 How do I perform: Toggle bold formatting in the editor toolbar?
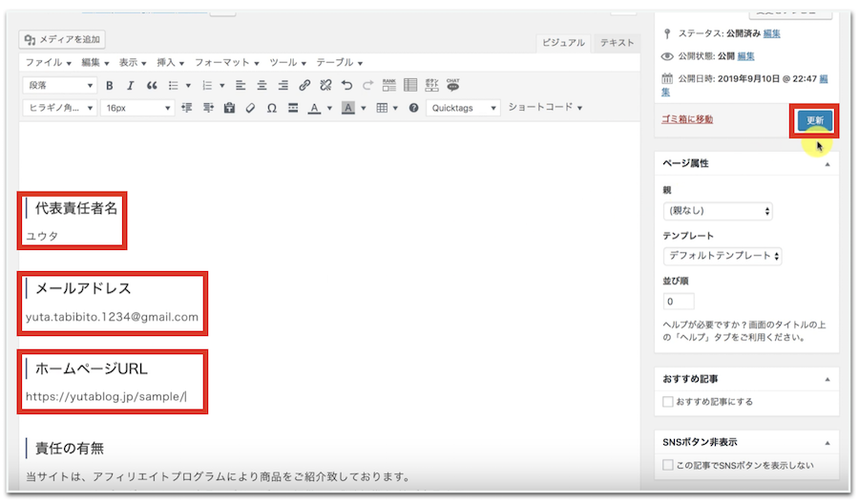click(109, 85)
